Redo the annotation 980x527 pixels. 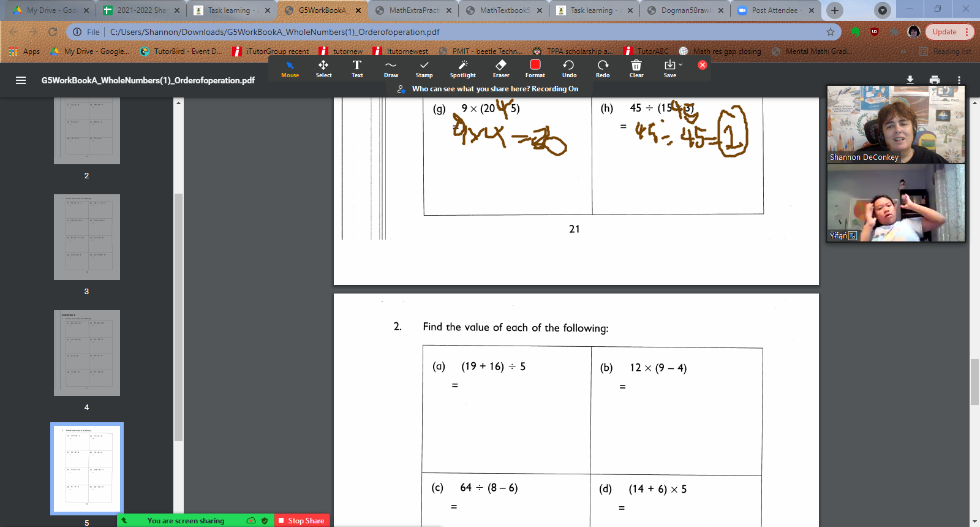[603, 69]
